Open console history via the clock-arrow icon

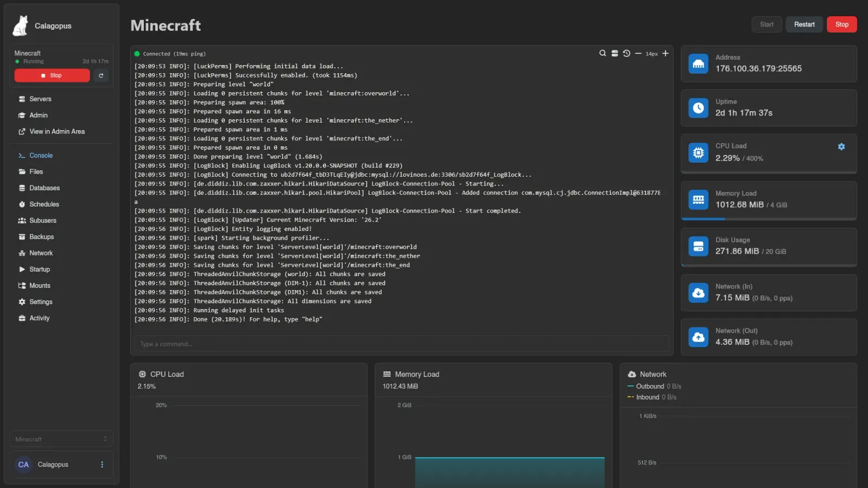(x=627, y=53)
